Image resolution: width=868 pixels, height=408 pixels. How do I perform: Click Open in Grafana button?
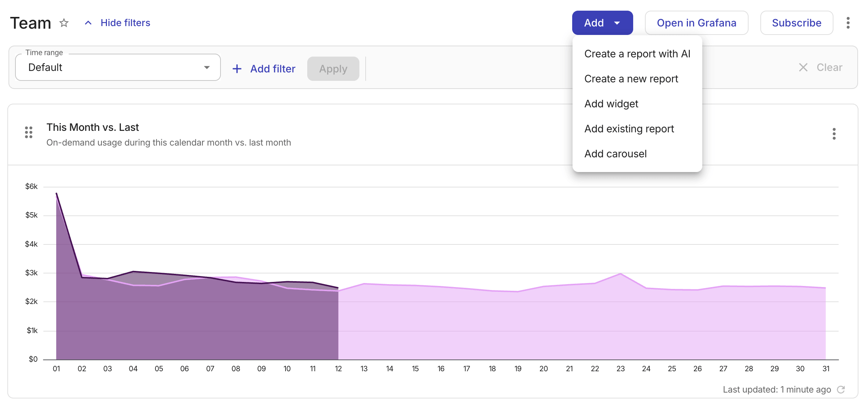pyautogui.click(x=696, y=23)
